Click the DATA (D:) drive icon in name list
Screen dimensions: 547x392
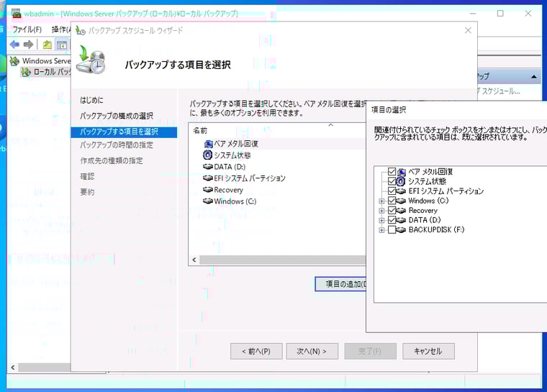click(x=208, y=167)
